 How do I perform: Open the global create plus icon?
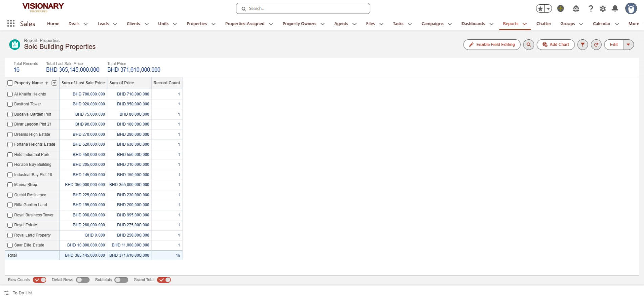560,8
